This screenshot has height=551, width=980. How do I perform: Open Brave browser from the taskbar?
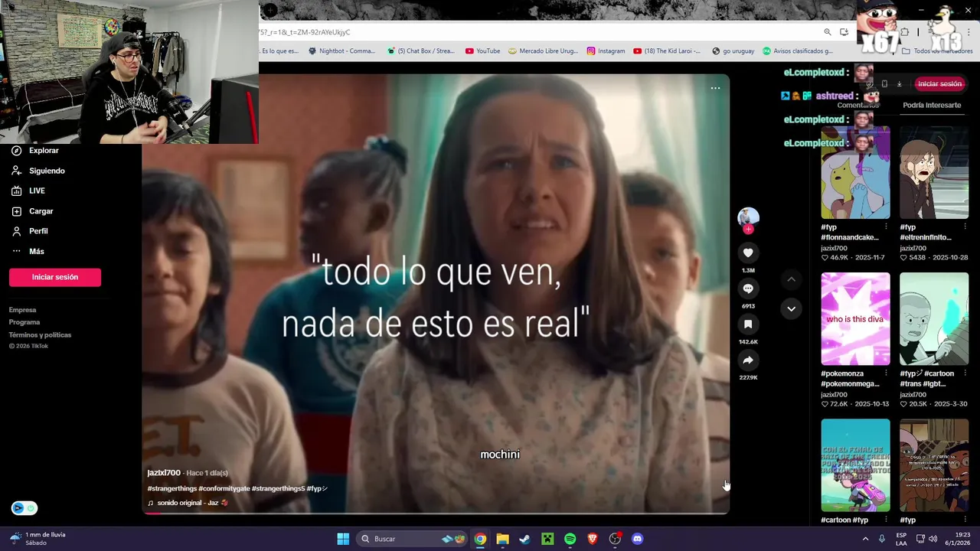[592, 539]
